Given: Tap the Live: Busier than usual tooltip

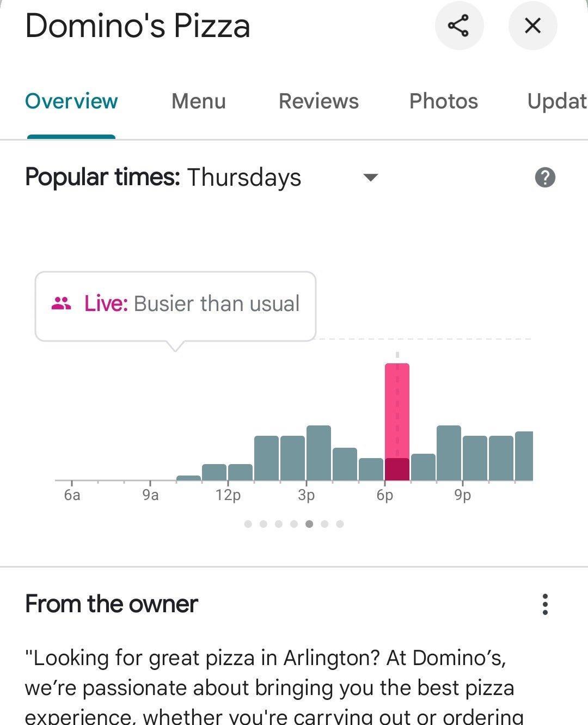Looking at the screenshot, I should click(x=175, y=306).
